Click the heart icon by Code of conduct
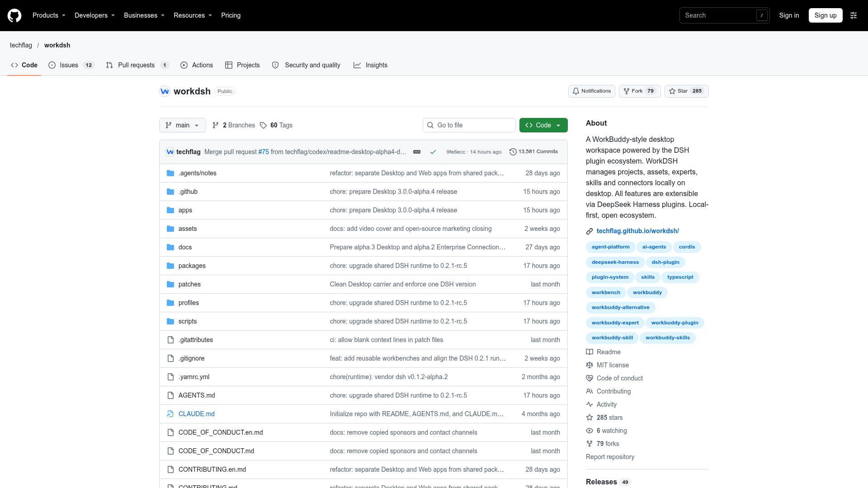868x488 pixels. coord(590,378)
